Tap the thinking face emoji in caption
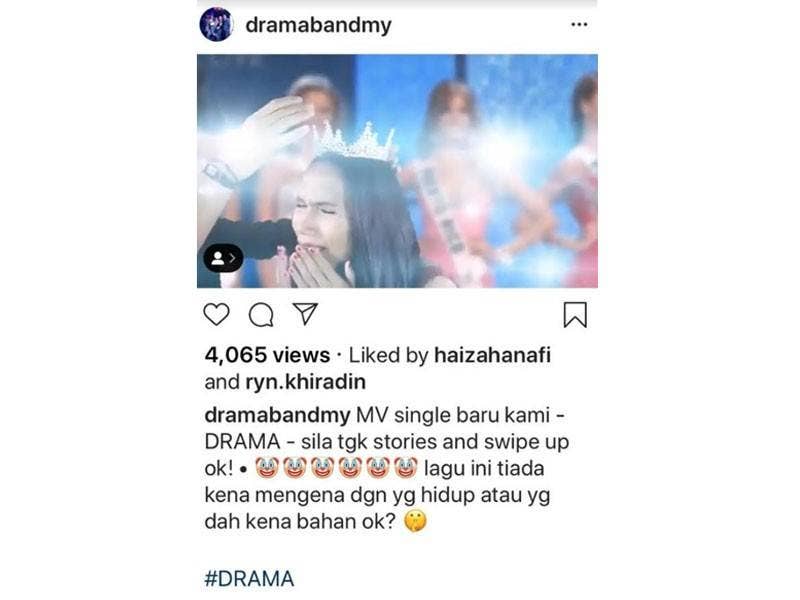The image size is (800, 600). [x=415, y=521]
